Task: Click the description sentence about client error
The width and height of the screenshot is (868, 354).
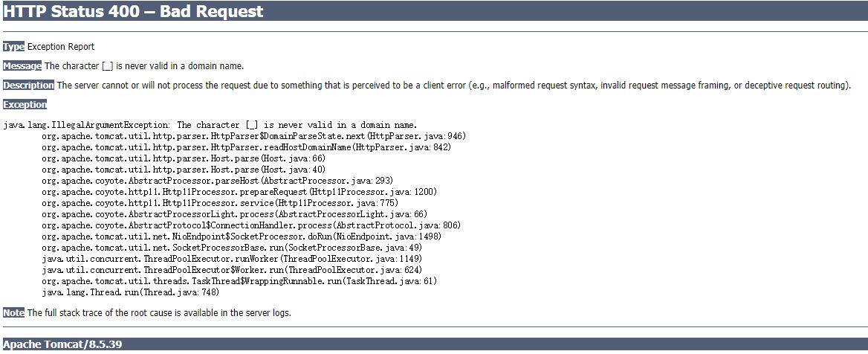Action: [x=453, y=86]
